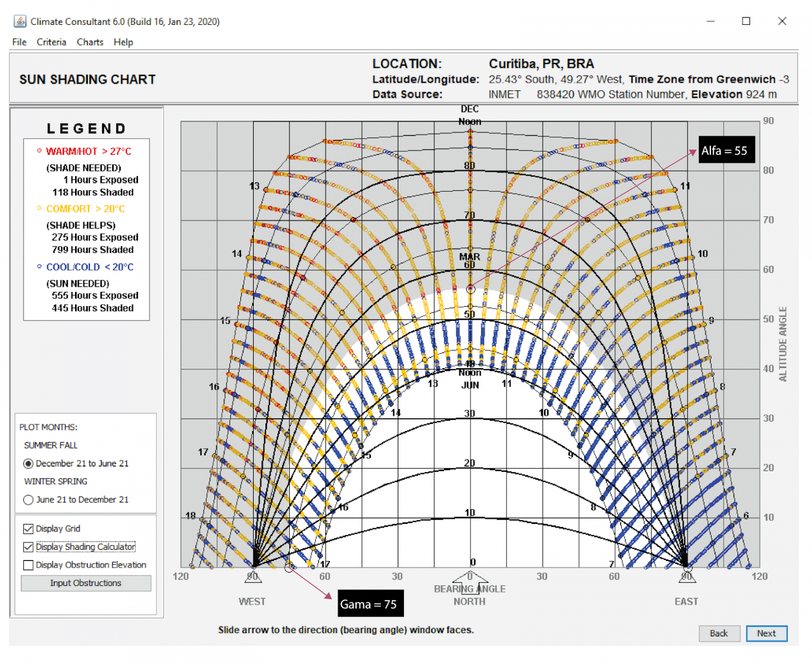The height and width of the screenshot is (662, 812).
Task: Click the Climate Consultant app icon in title bar
Action: pos(20,21)
